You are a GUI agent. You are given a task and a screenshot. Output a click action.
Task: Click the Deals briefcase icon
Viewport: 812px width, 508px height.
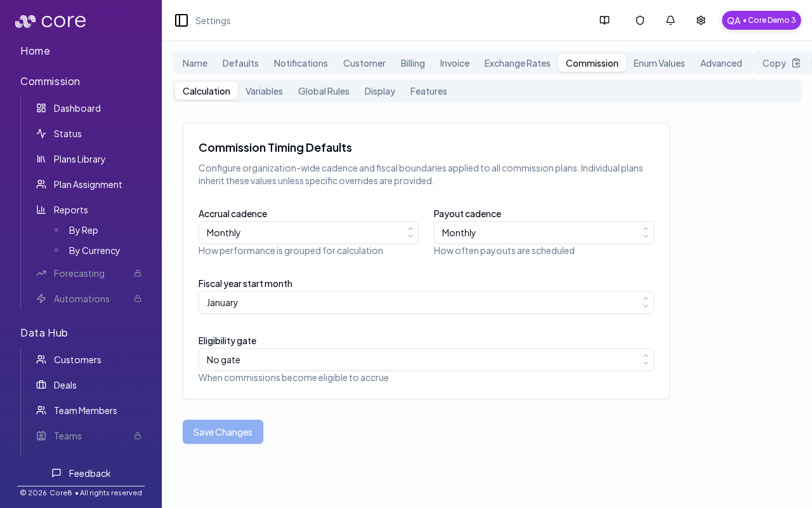(x=41, y=385)
